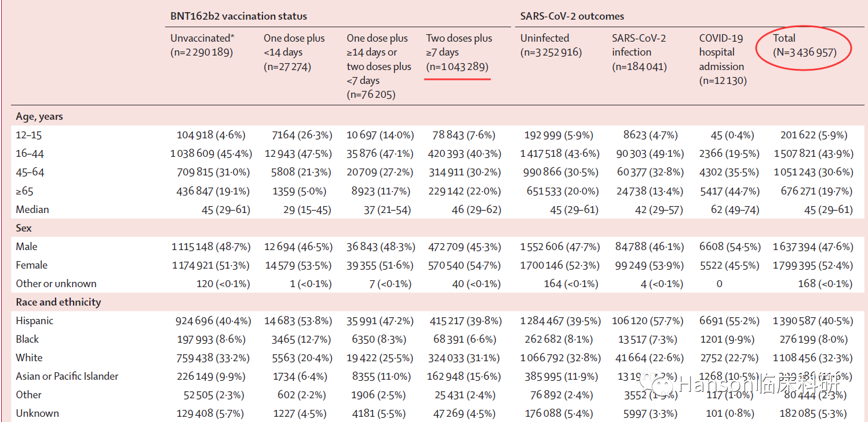Click the 'Uninfected (n=3 252 916)' column header
868x422 pixels.
coord(550,45)
